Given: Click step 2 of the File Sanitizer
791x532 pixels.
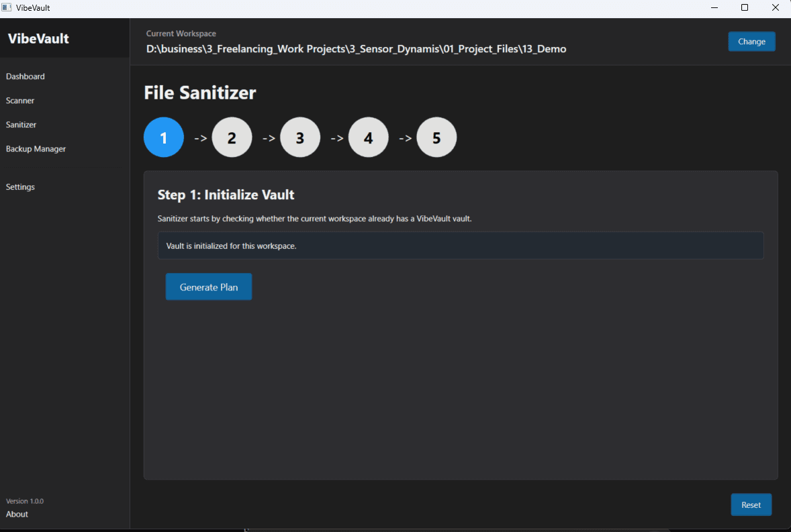Looking at the screenshot, I should click(x=232, y=137).
